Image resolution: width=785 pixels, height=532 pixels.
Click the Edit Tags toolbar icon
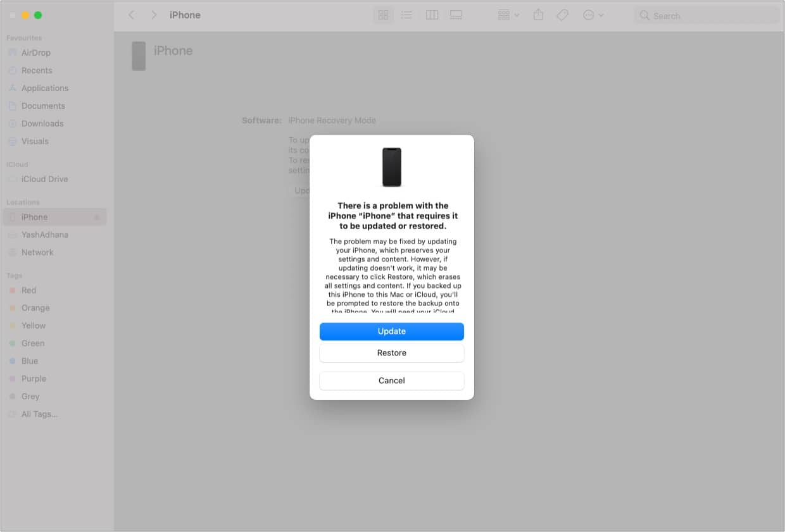562,15
